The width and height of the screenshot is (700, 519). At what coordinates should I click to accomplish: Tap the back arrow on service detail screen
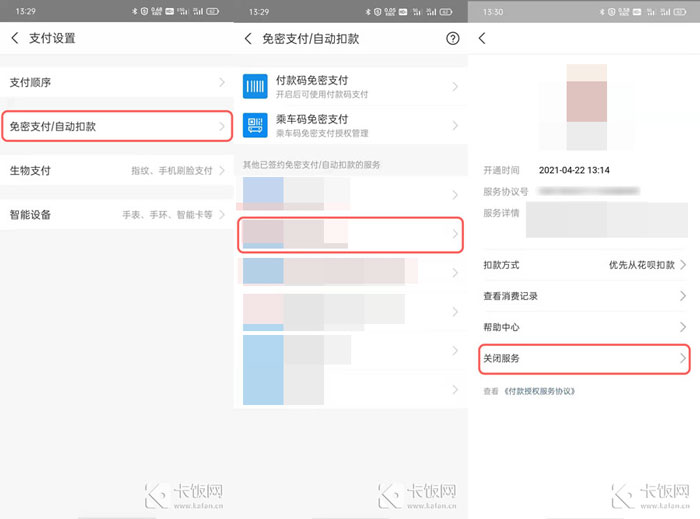pyautogui.click(x=482, y=38)
